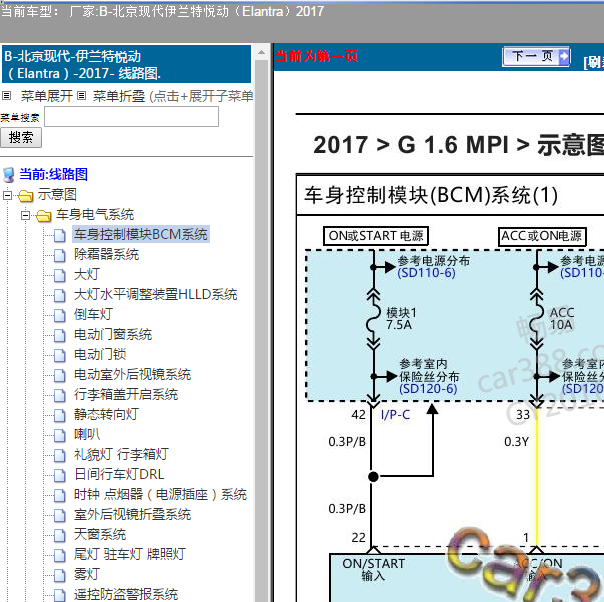Click the 下一页 next page button
This screenshot has width=604, height=602.
pyautogui.click(x=536, y=57)
